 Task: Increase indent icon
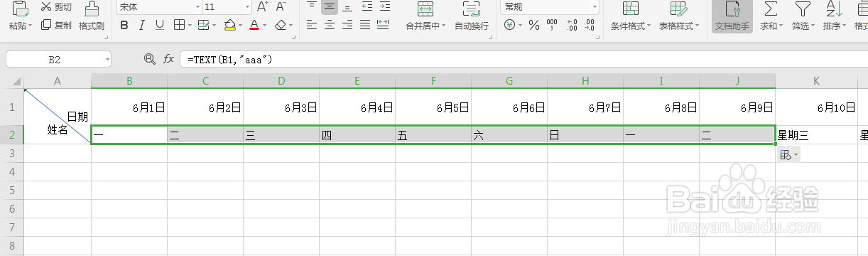tap(384, 6)
